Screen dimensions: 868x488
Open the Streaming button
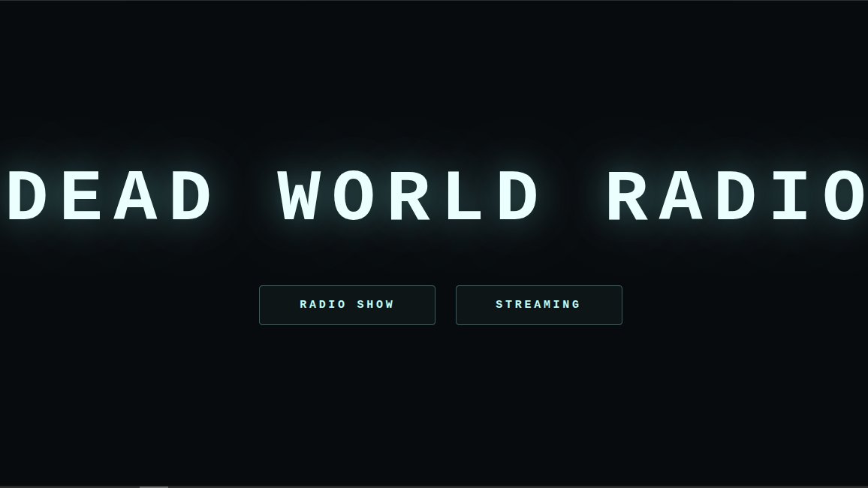click(538, 305)
